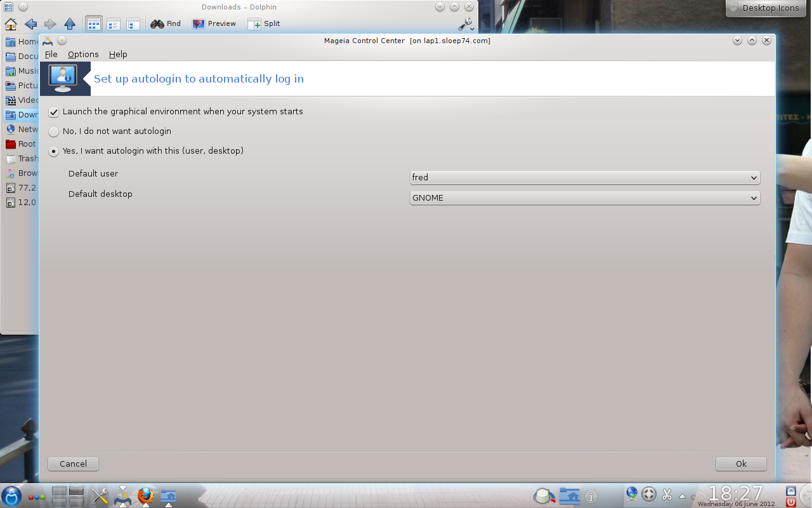Click the hat icon in panel
Screen dimensions: 812x508
tap(544, 496)
